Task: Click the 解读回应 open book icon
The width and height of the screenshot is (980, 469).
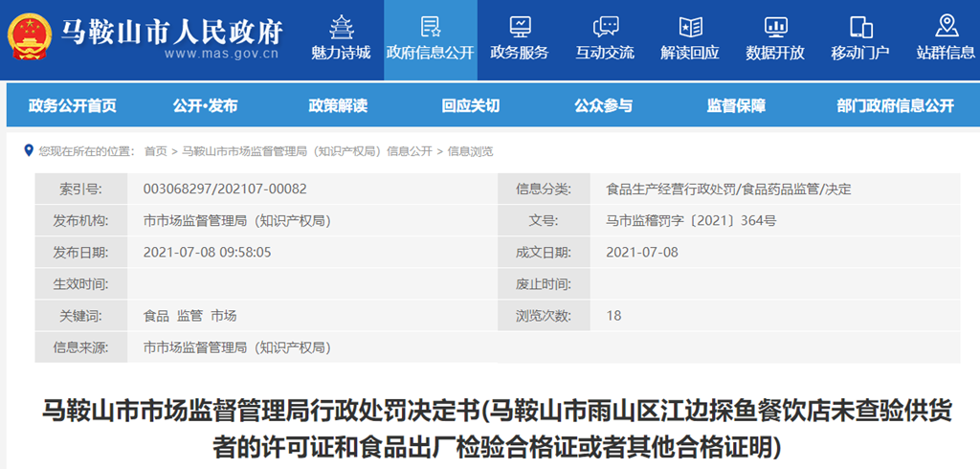Action: 690,26
